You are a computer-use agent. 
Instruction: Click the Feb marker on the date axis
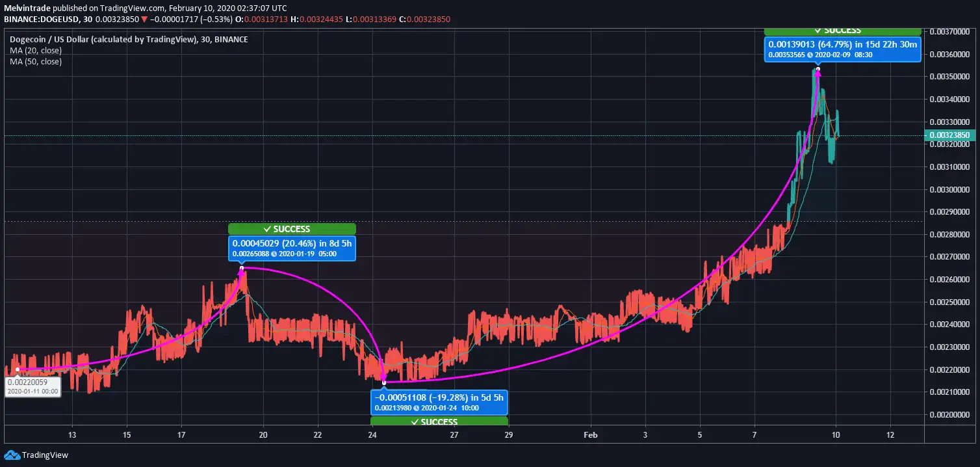[589, 434]
